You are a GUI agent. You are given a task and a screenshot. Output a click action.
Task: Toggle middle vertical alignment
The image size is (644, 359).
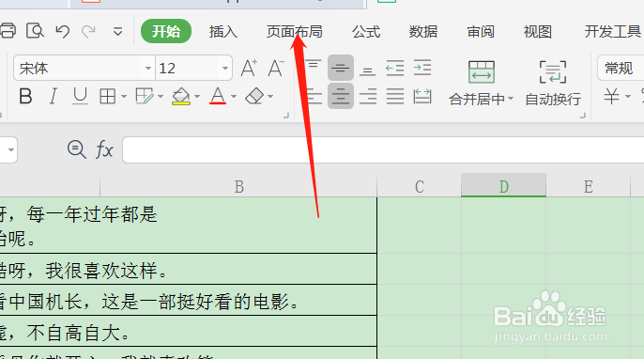pos(341,68)
